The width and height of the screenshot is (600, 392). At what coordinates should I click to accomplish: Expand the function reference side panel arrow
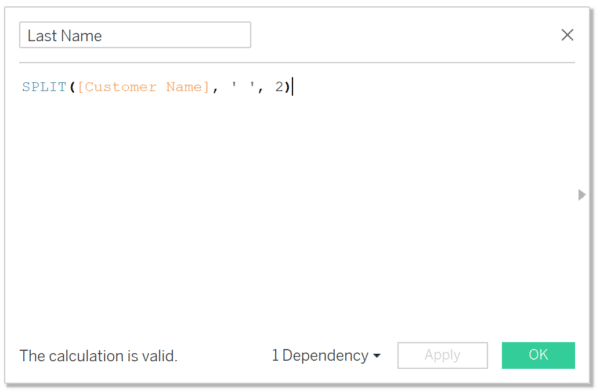point(582,194)
